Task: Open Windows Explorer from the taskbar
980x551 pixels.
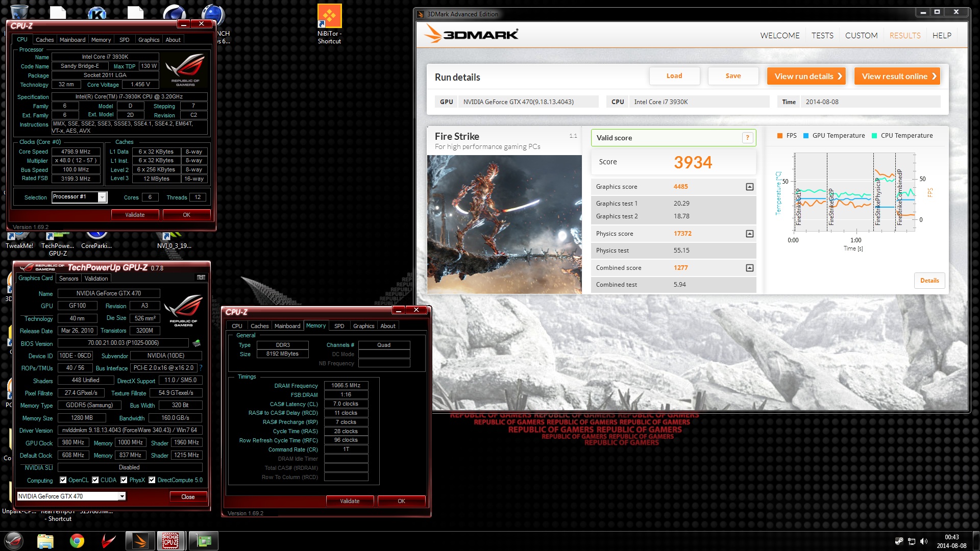Action: pyautogui.click(x=45, y=541)
